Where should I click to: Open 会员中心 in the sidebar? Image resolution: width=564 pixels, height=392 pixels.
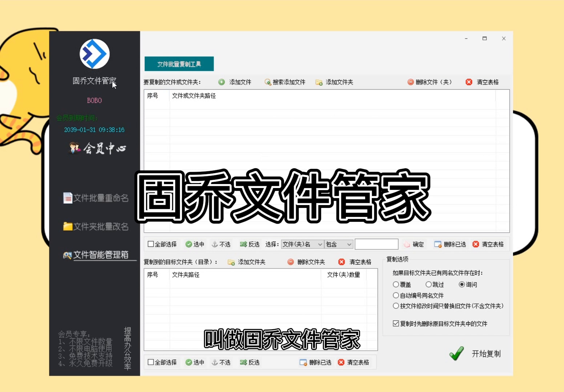pos(97,148)
